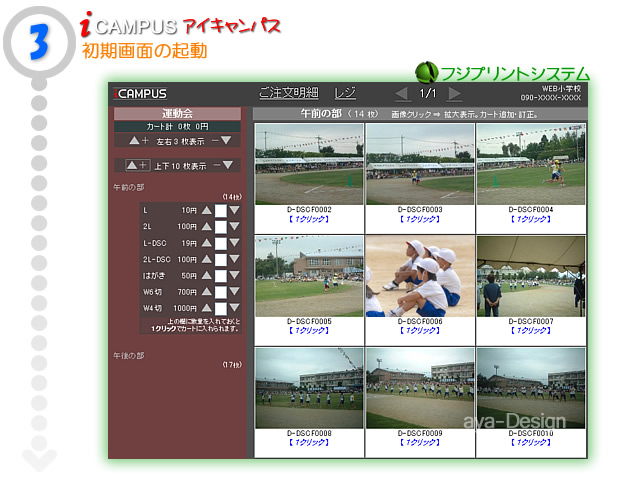Image resolution: width=628 pixels, height=490 pixels.
Task: Click the 1/1 page indicator
Action: coord(428,93)
